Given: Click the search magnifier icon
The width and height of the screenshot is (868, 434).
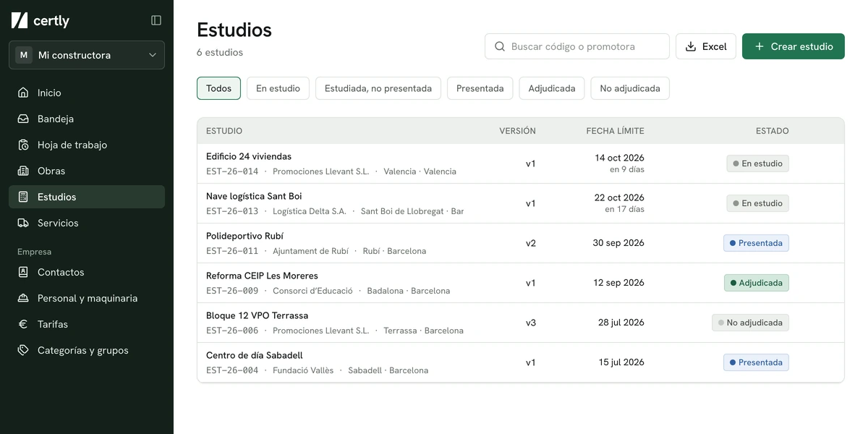Looking at the screenshot, I should 500,46.
